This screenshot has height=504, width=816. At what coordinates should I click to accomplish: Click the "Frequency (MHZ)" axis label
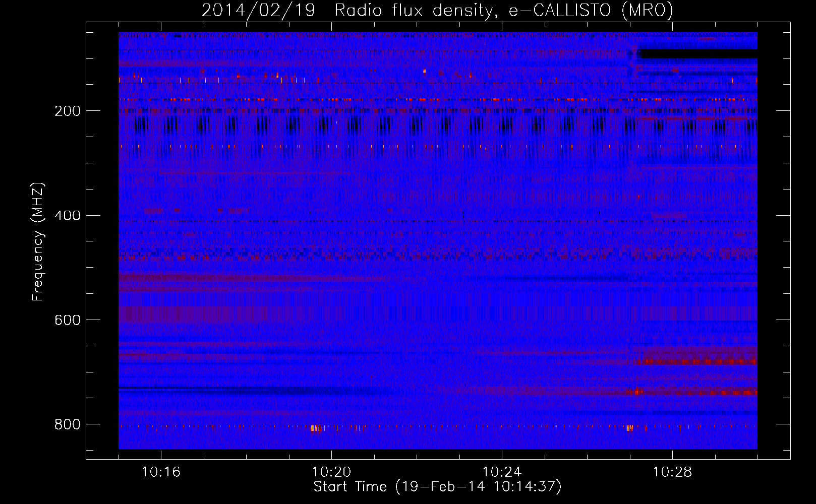pos(38,241)
